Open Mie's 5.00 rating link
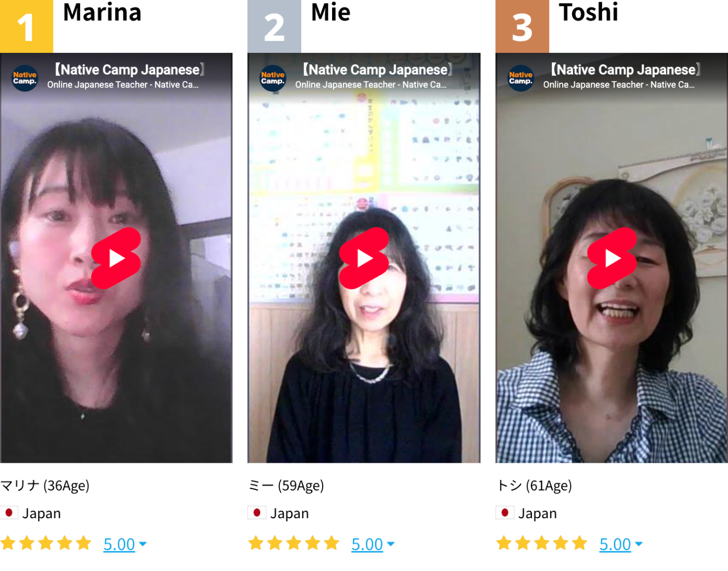This screenshot has height=571, width=728. click(x=367, y=544)
